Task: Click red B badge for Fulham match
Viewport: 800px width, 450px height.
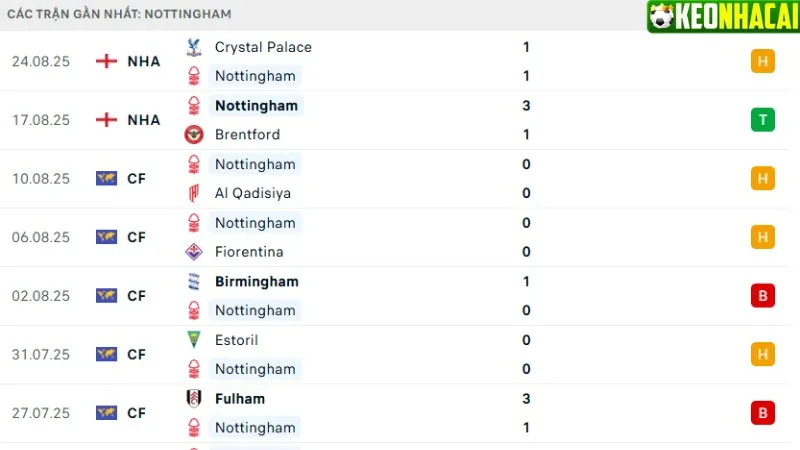Action: (763, 413)
